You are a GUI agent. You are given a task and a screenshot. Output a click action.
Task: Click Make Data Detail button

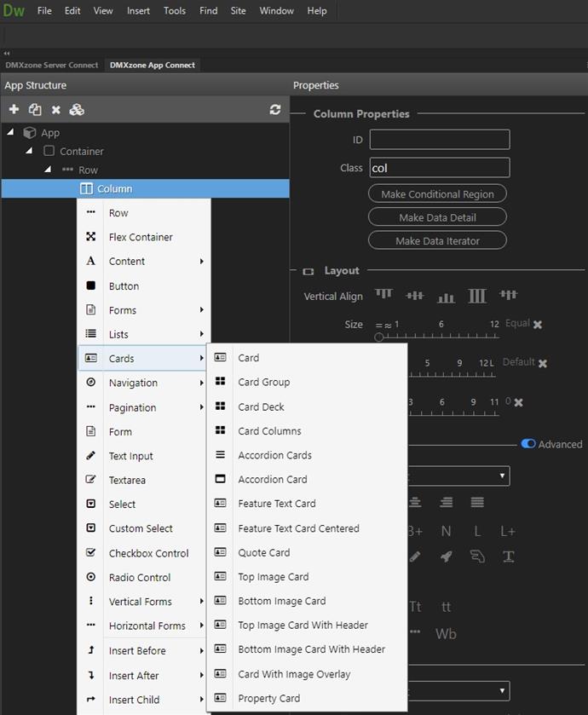tap(437, 217)
